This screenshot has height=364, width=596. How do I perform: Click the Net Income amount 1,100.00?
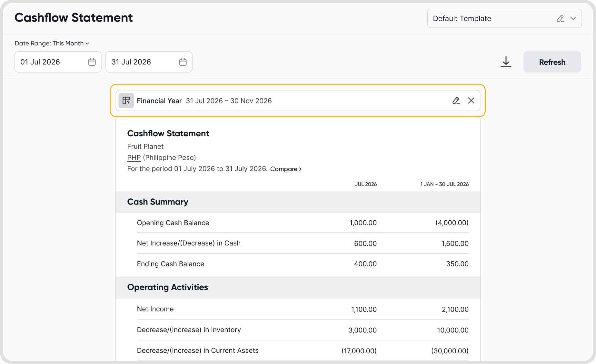(364, 309)
